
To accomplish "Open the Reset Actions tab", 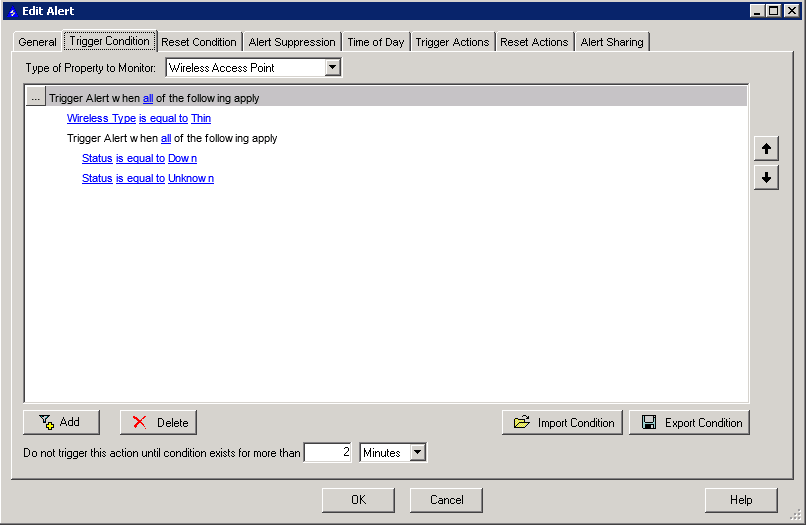I will 534,42.
